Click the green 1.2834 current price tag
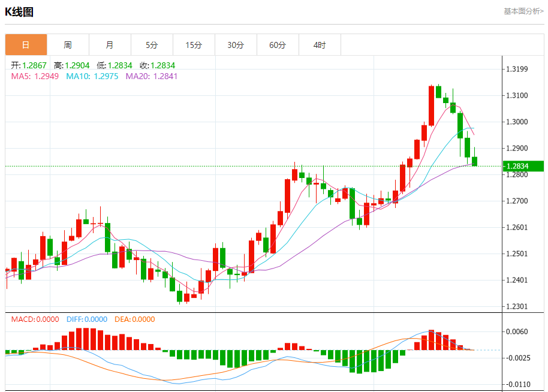This screenshot has width=548, height=392. [x=523, y=166]
